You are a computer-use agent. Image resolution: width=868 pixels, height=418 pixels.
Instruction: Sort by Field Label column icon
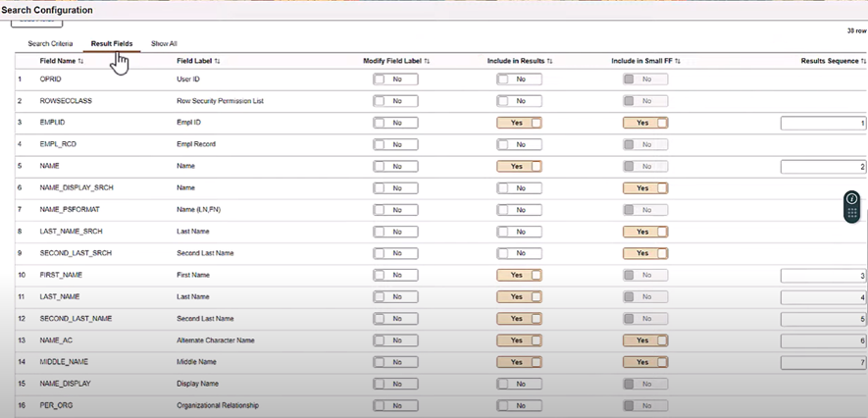[x=217, y=61]
